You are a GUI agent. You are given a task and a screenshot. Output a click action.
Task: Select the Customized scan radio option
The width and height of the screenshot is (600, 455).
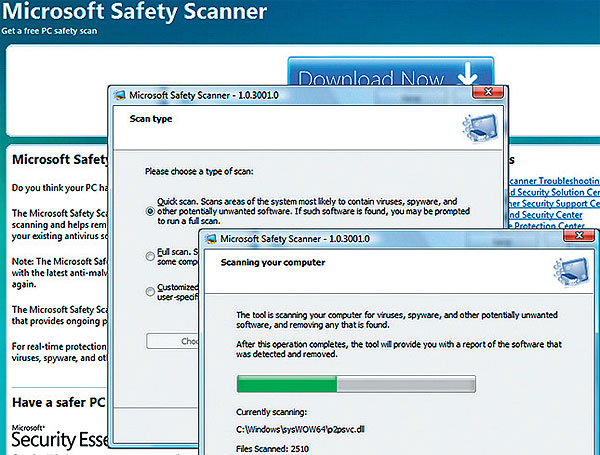(150, 291)
